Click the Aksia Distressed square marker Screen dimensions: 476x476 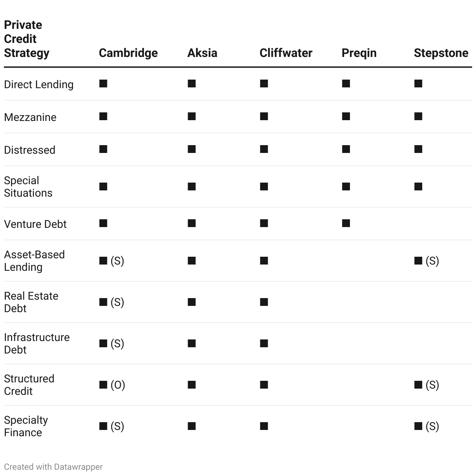click(x=192, y=149)
